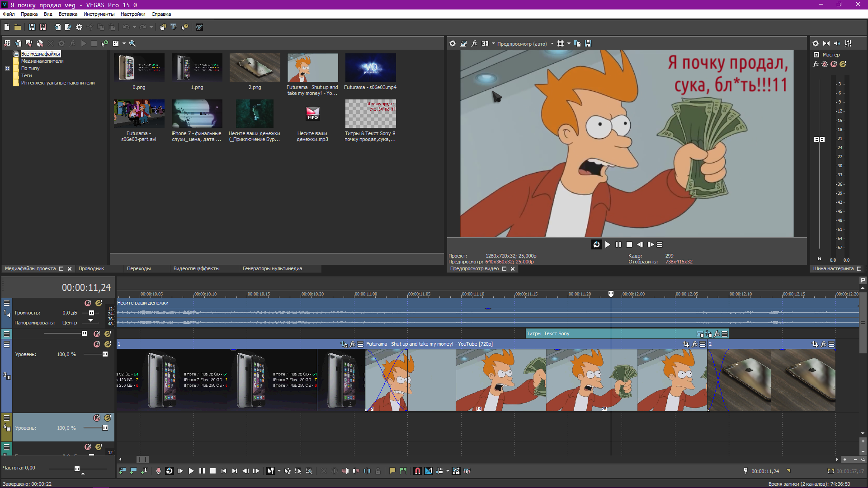Open the overlays grid dropdown arrow in preview
The image size is (868, 488).
(569, 43)
